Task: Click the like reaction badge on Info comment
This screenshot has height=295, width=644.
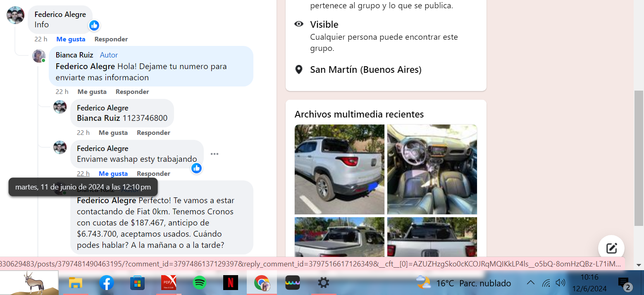Action: pyautogui.click(x=94, y=26)
